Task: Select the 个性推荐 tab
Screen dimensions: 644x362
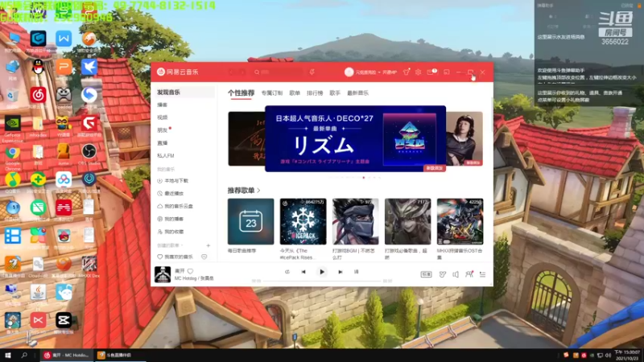Action: tap(241, 93)
